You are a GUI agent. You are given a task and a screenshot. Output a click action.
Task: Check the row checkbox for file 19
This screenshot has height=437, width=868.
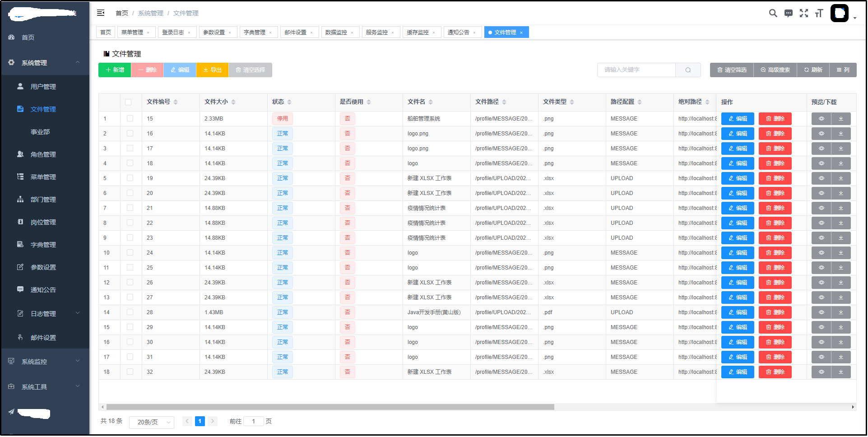point(130,178)
